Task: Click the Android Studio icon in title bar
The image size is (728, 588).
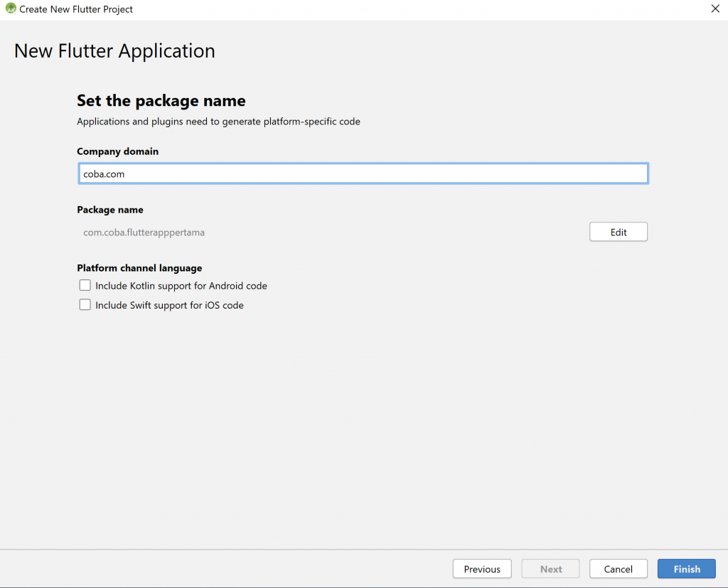Action: [x=11, y=9]
